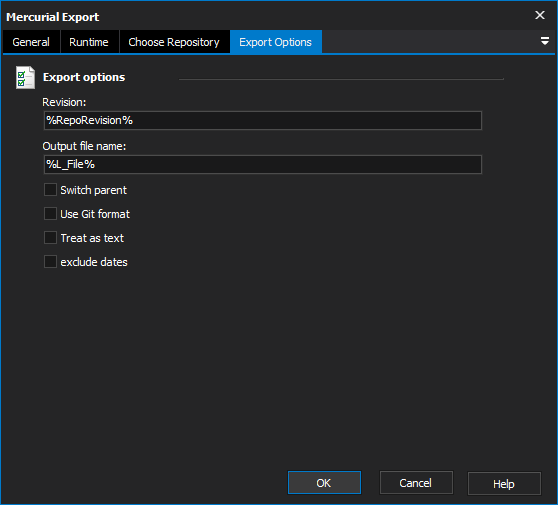Switch to the Runtime tab
This screenshot has width=558, height=505.
point(89,42)
